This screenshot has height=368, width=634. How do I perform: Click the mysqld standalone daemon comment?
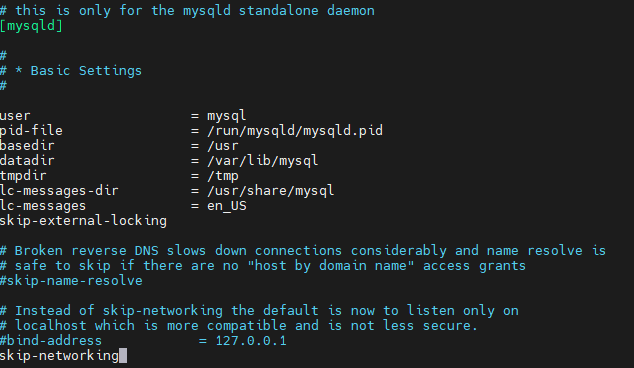[187, 11]
